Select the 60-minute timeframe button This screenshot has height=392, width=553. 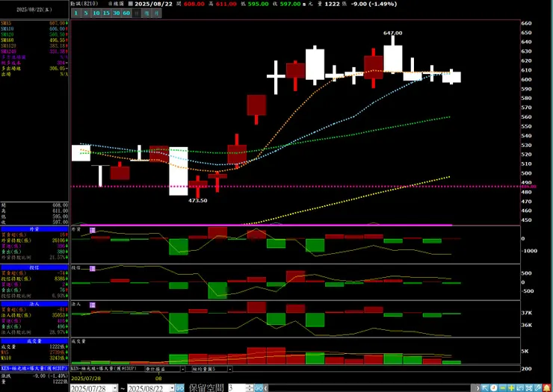coord(126,13)
